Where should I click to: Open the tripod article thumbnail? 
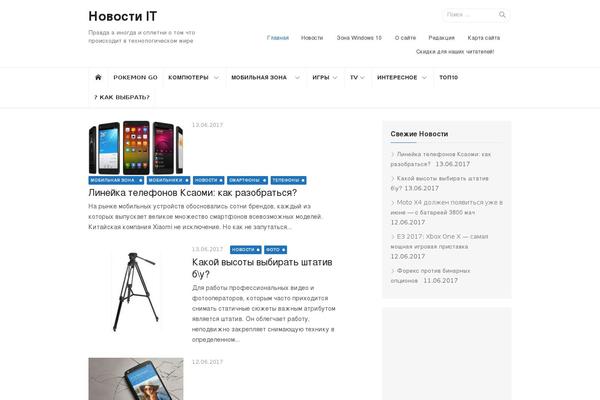point(136,292)
